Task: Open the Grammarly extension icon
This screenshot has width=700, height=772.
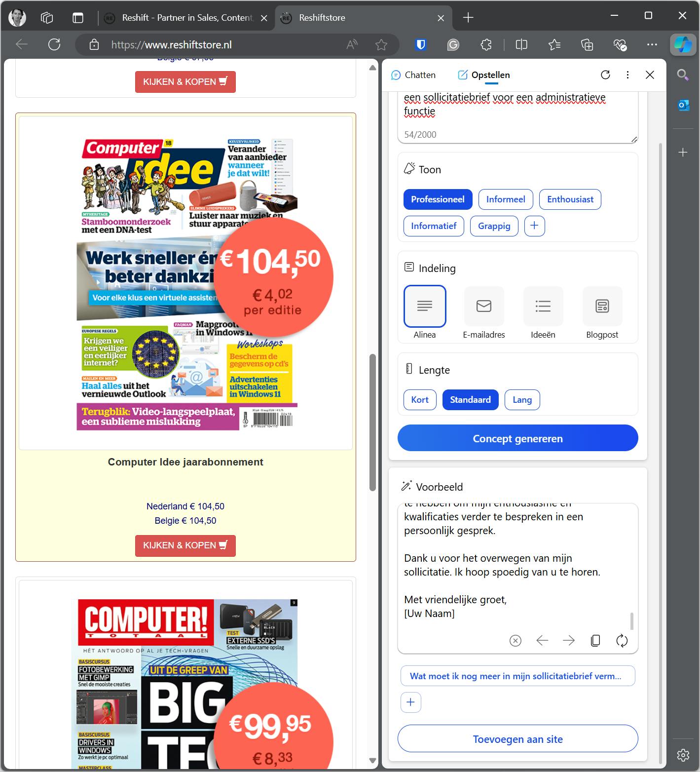Action: 453,45
